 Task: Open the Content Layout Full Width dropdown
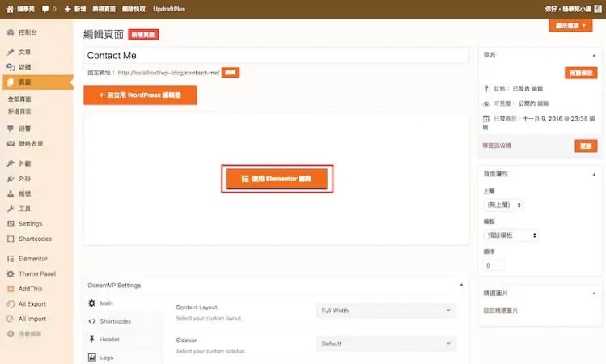pyautogui.click(x=386, y=311)
